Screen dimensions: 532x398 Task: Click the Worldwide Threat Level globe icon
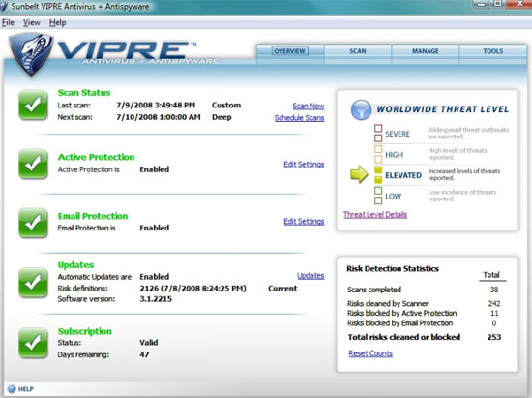(361, 109)
